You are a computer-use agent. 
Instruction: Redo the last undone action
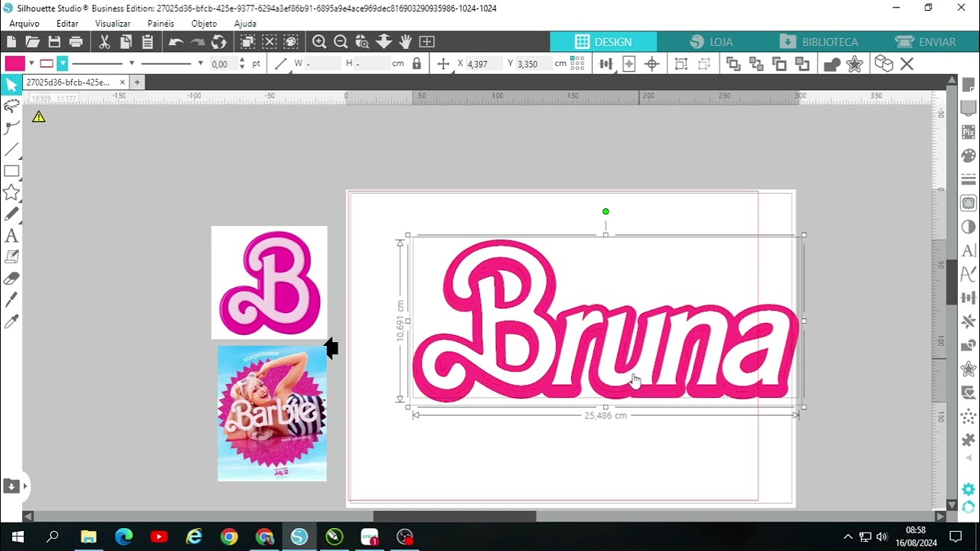pyautogui.click(x=198, y=41)
